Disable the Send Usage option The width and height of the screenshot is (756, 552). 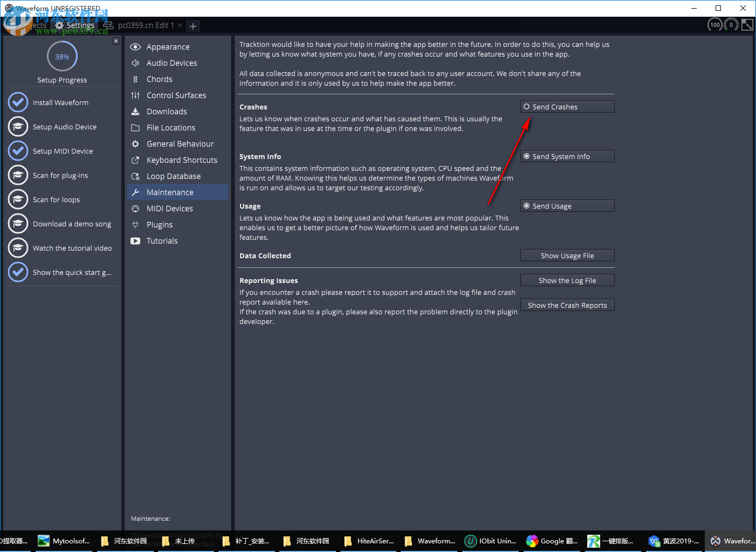coord(567,205)
